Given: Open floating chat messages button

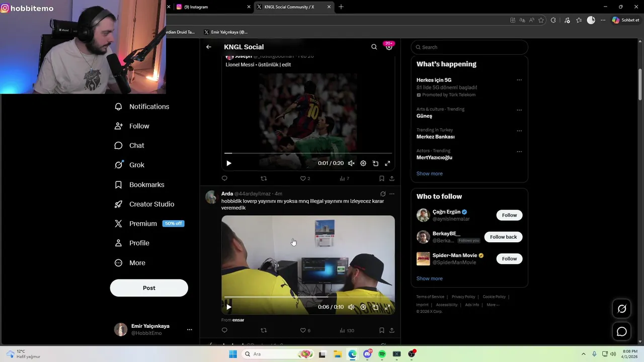Looking at the screenshot, I should 622,331.
